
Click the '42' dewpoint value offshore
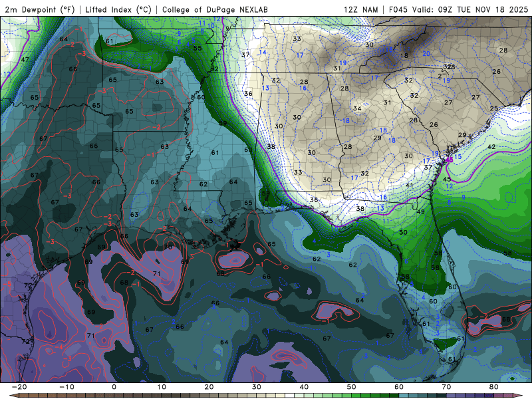491,147
